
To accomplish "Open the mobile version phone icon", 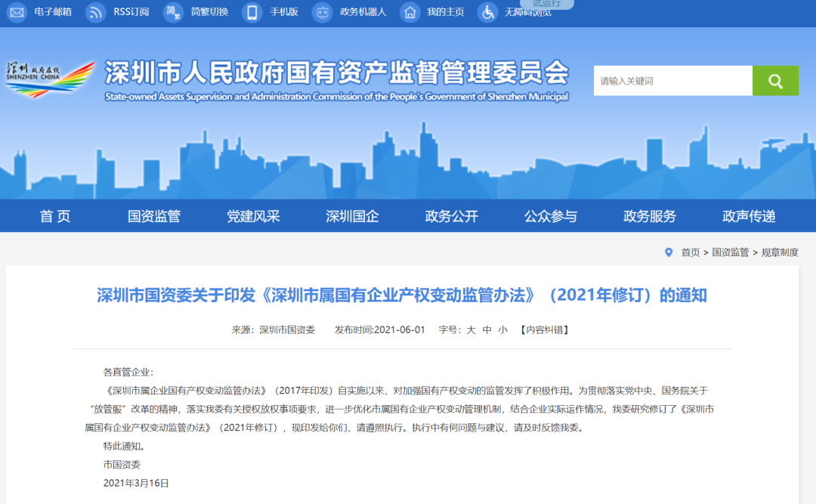I will 252,12.
